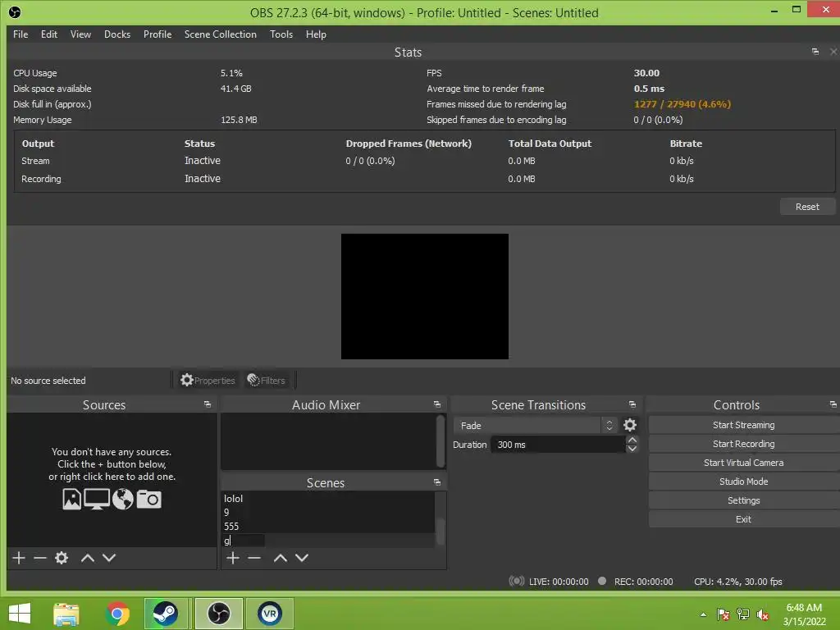The width and height of the screenshot is (840, 630).
Task: Open Chrome from the taskbar
Action: click(117, 613)
